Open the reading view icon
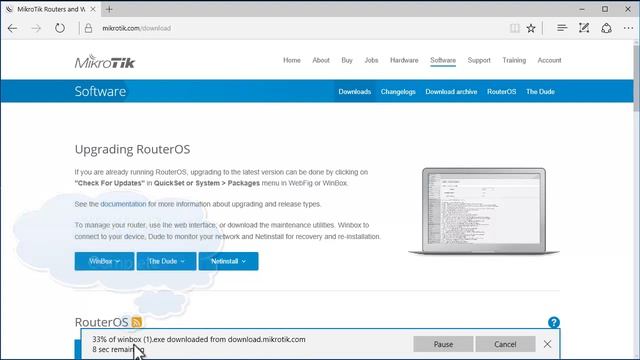The image size is (640, 360). [515, 28]
